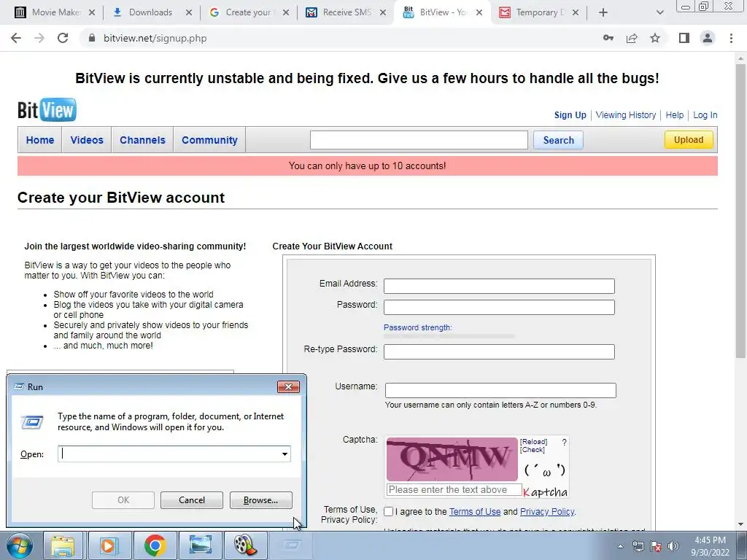This screenshot has width=747, height=560.
Task: Switch to the Downloads tab
Action: (x=150, y=12)
